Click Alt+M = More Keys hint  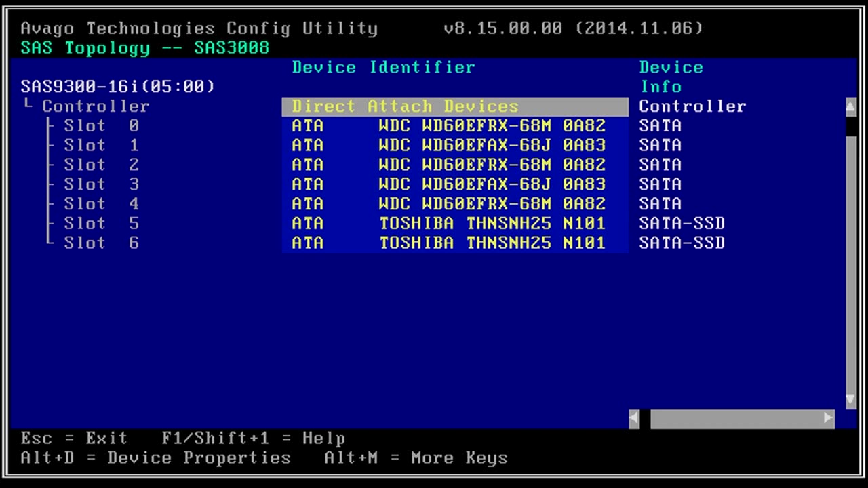[x=416, y=458]
